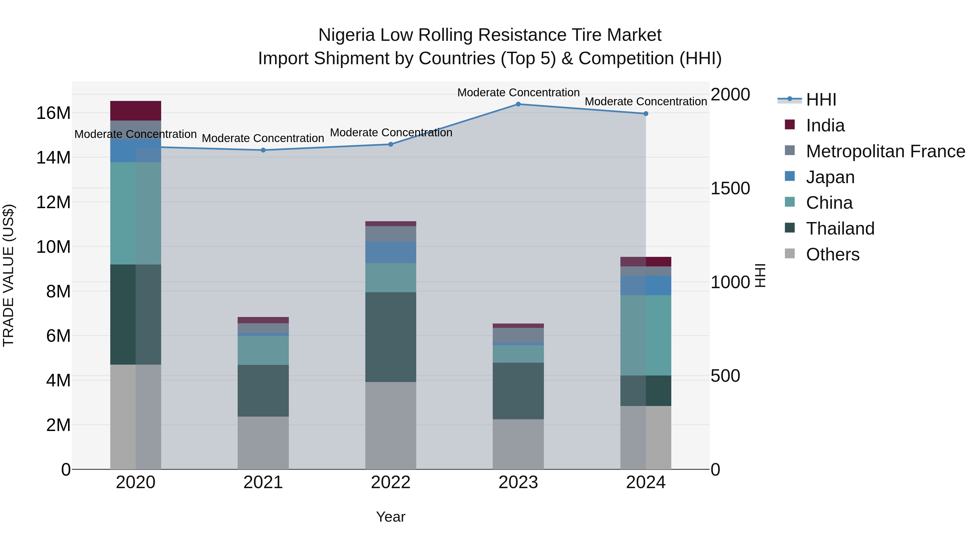
Task: Select the 2023 HHI data point
Action: (518, 104)
